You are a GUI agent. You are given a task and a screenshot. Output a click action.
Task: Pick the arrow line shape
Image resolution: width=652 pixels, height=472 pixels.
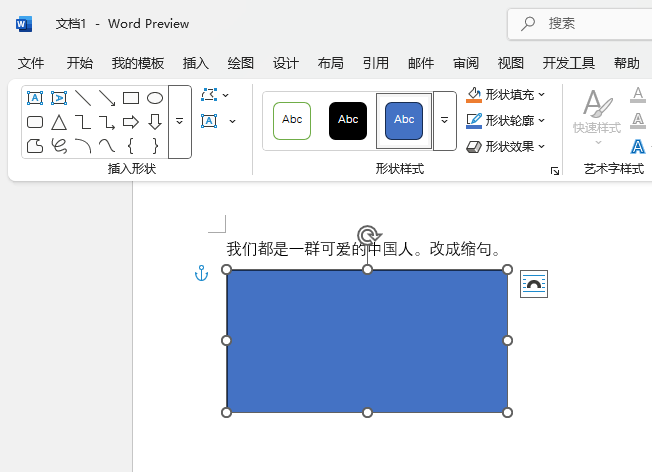click(107, 98)
